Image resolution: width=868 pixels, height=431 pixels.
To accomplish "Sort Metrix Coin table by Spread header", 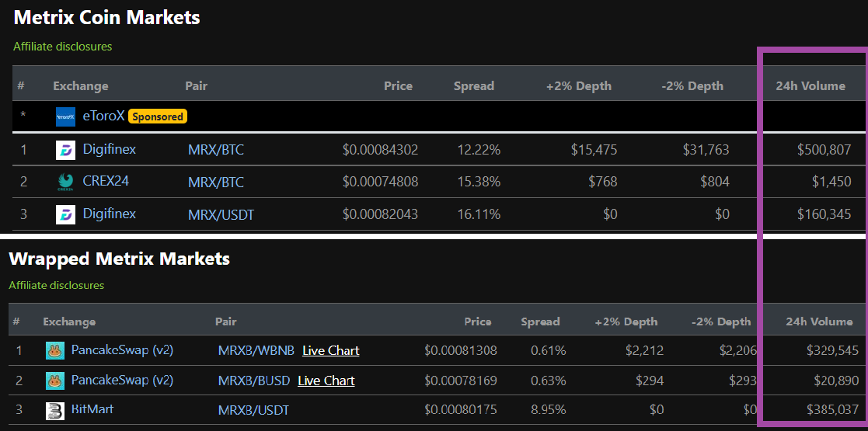I will [474, 85].
